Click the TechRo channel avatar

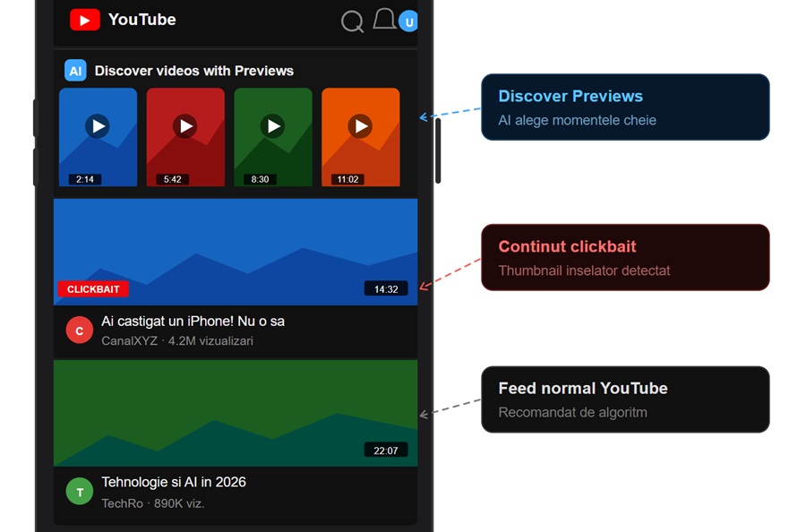pos(79,491)
